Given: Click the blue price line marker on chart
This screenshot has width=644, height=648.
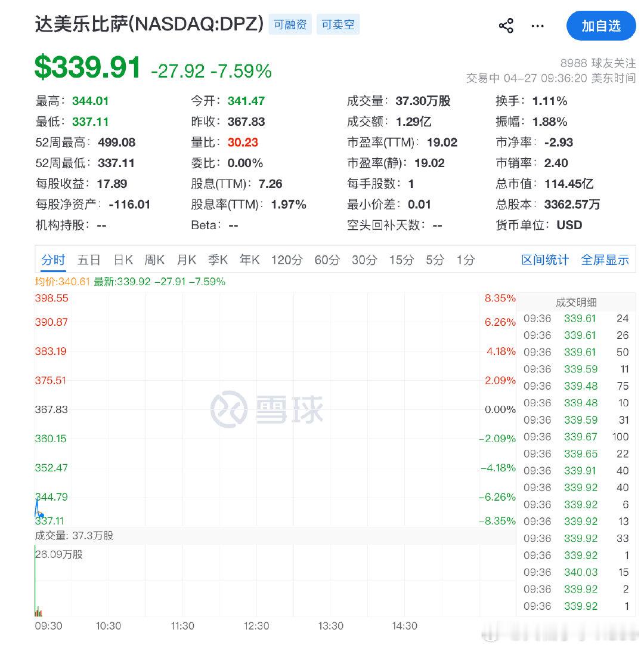Looking at the screenshot, I should tap(41, 516).
